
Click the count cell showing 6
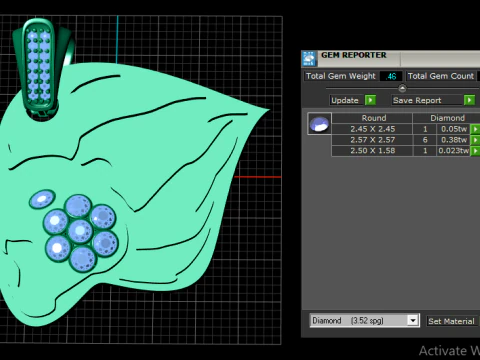425,140
